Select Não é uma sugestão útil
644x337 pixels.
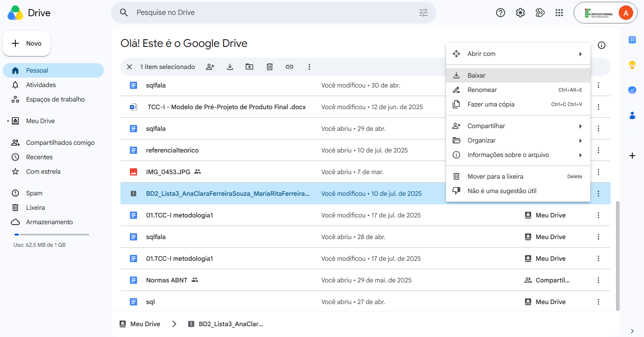point(518,191)
